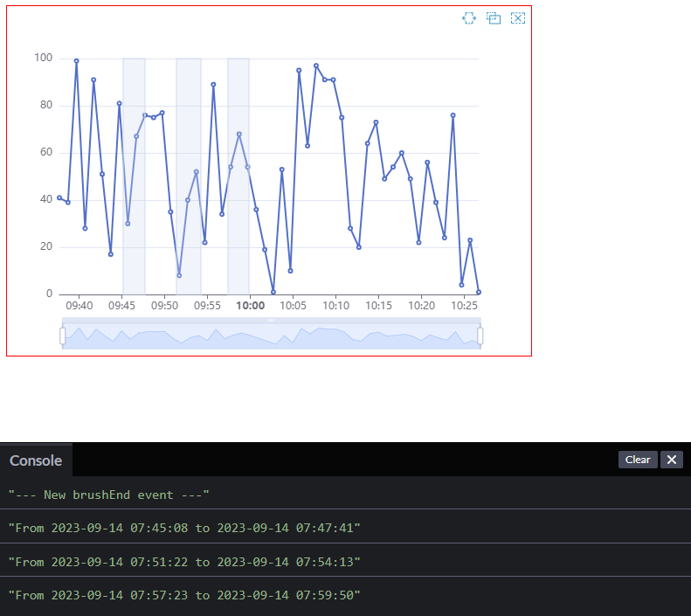The width and height of the screenshot is (691, 616).
Task: Click the brushed region just before 10:00
Action: pyautogui.click(x=238, y=176)
